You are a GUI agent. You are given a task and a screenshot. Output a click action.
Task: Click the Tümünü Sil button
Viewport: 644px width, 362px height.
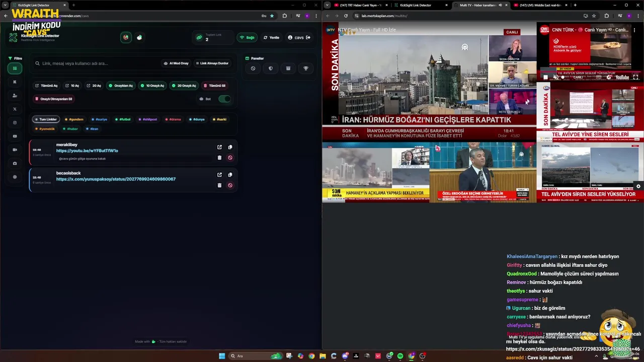coord(214,85)
